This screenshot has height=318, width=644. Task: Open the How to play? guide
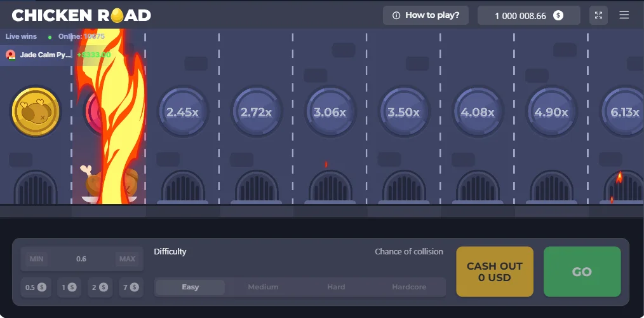[x=426, y=15]
